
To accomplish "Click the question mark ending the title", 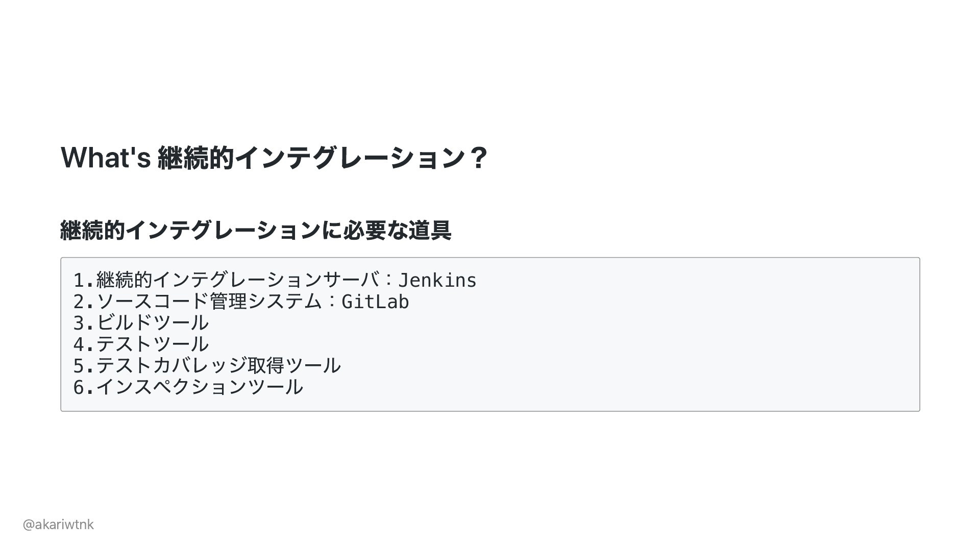I will (x=478, y=158).
